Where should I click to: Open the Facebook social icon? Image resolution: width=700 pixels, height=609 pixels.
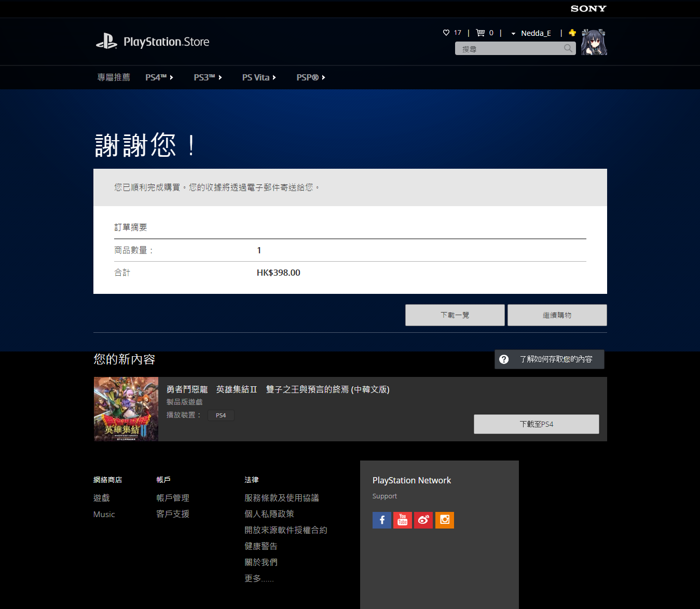382,520
